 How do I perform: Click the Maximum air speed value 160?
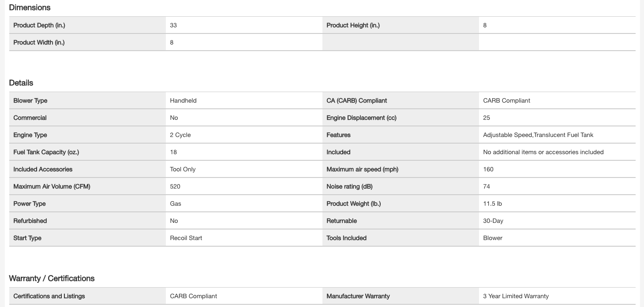point(488,170)
